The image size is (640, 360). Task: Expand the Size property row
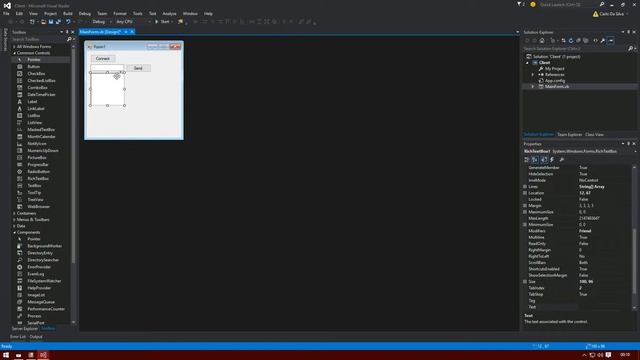525,282
